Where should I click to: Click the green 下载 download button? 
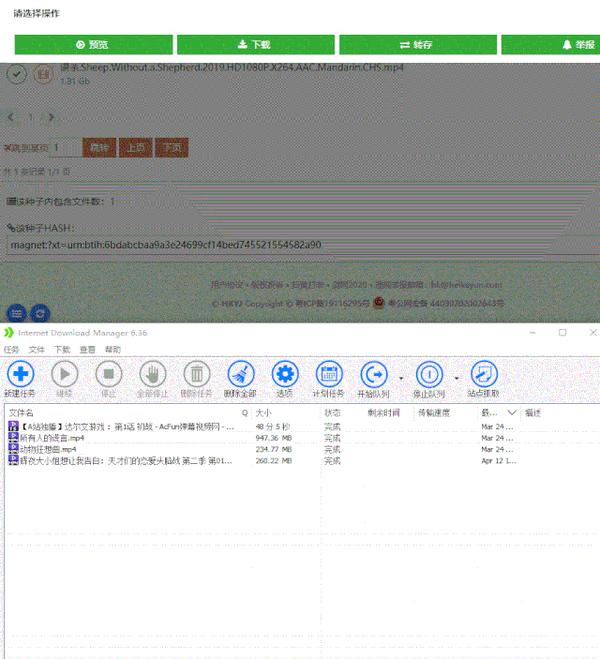(255, 45)
